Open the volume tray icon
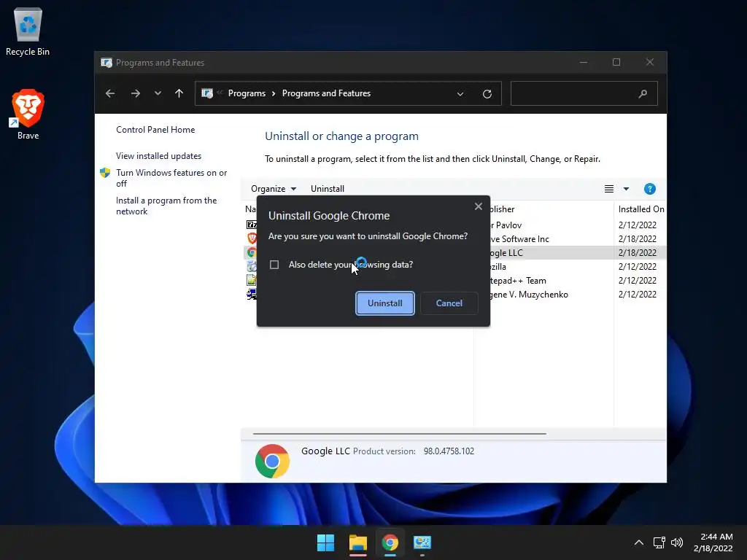Image resolution: width=747 pixels, height=560 pixels. 676,542
